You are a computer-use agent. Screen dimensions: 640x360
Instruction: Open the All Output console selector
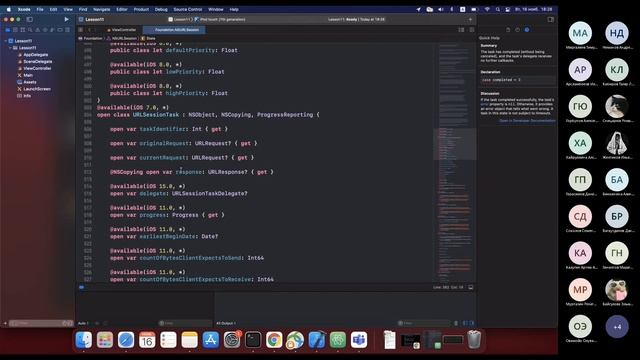(x=226, y=323)
